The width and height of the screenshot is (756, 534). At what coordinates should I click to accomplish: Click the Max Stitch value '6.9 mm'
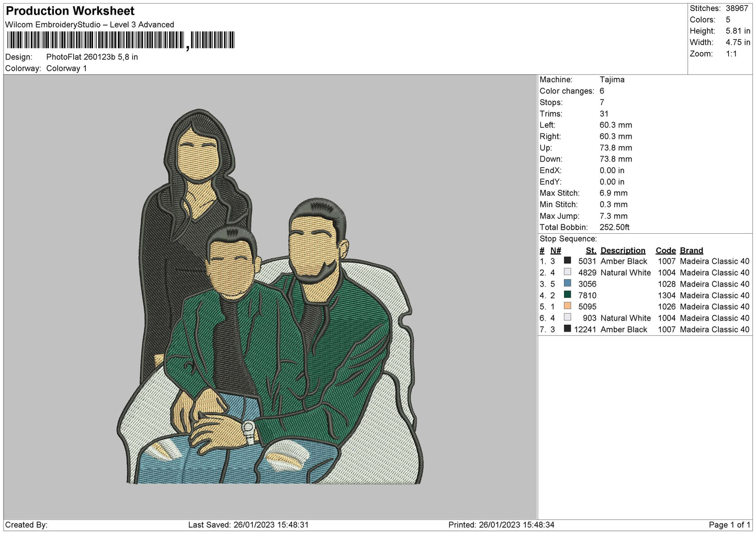614,193
